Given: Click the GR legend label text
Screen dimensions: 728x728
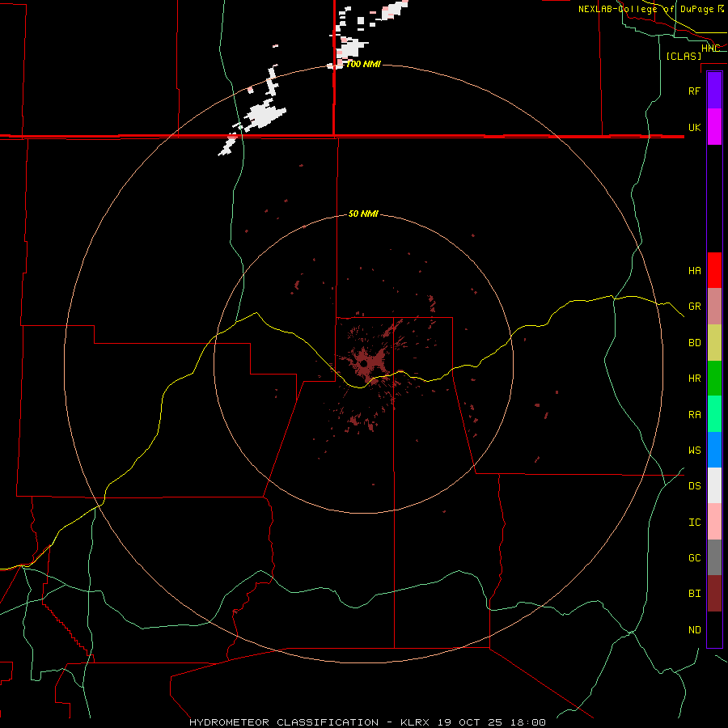Looking at the screenshot, I should tap(694, 307).
